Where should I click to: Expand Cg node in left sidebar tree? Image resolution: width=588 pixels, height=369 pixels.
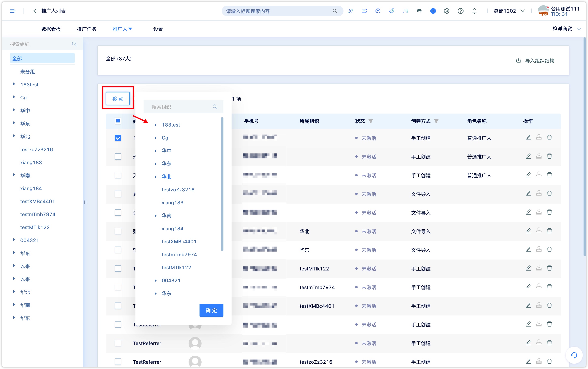[x=14, y=97]
